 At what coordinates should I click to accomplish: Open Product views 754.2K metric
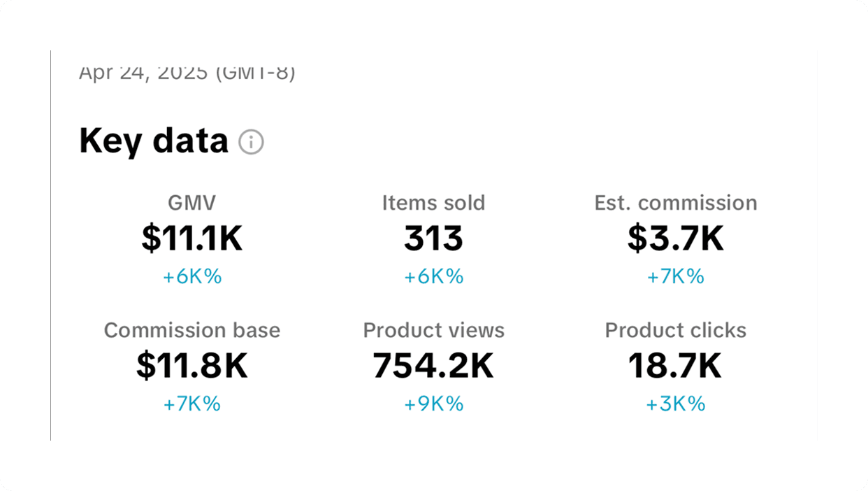click(x=433, y=367)
